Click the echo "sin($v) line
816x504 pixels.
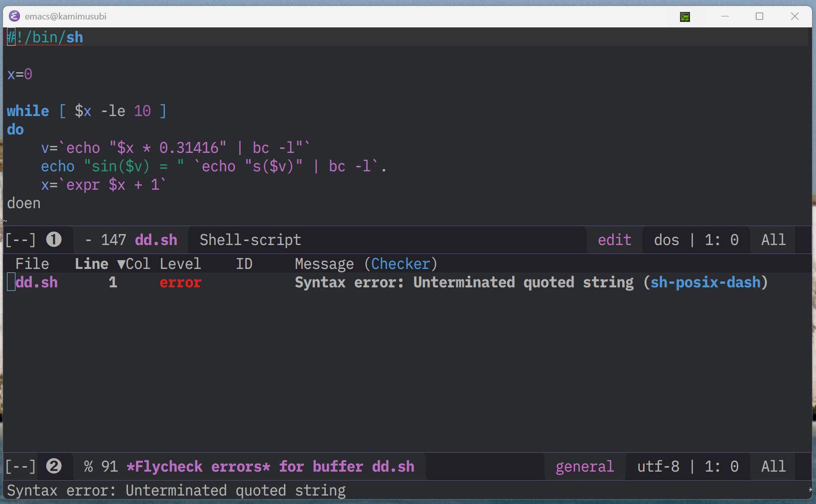(214, 166)
